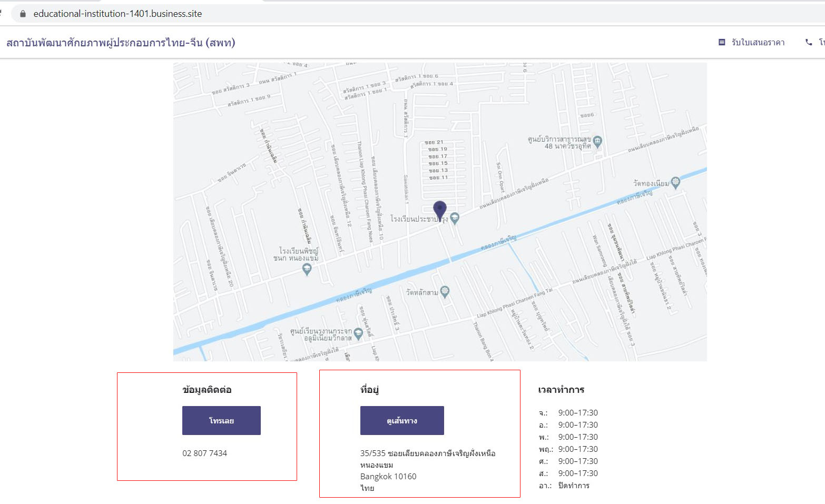Click the quote icon beside รับใบเสนอราคา
This screenshot has width=825, height=504.
pyautogui.click(x=722, y=42)
